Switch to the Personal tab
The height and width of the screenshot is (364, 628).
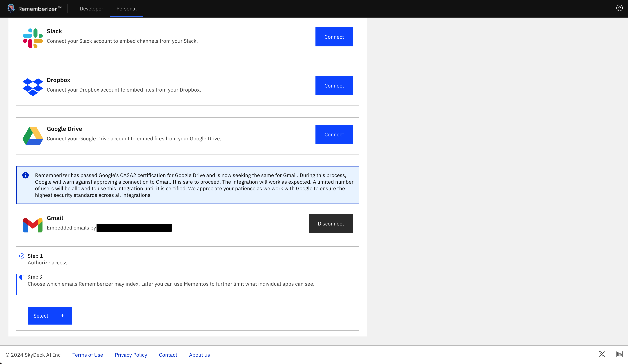pos(126,9)
